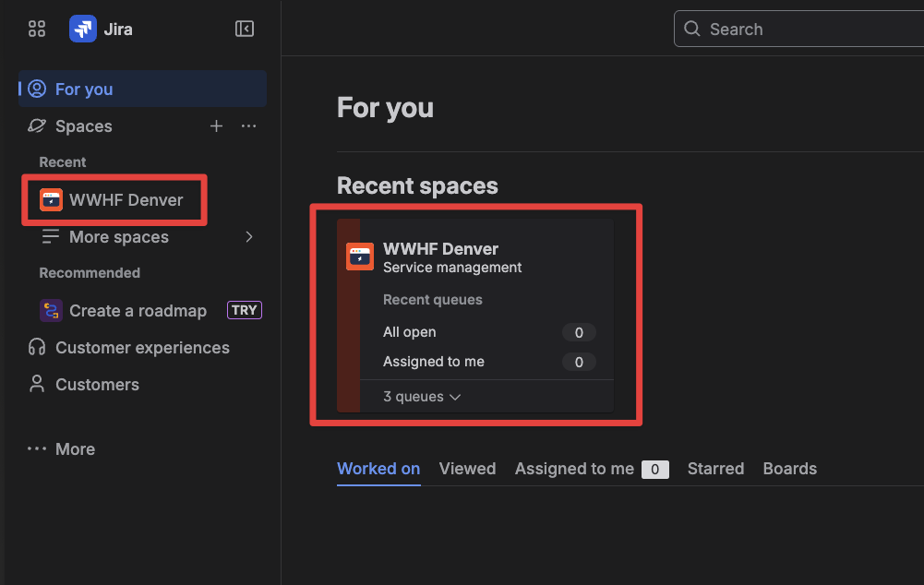Click WWHF Denver icon on the card
Image resolution: width=924 pixels, height=585 pixels.
[359, 257]
